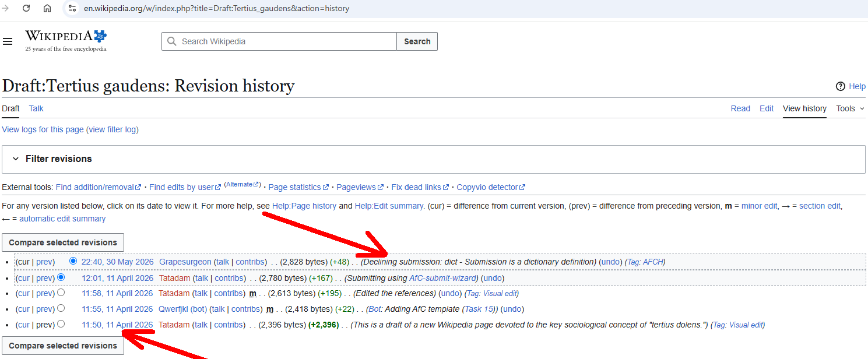
Task: Open the 11:50, 11 April 2026 revision
Action: (117, 325)
